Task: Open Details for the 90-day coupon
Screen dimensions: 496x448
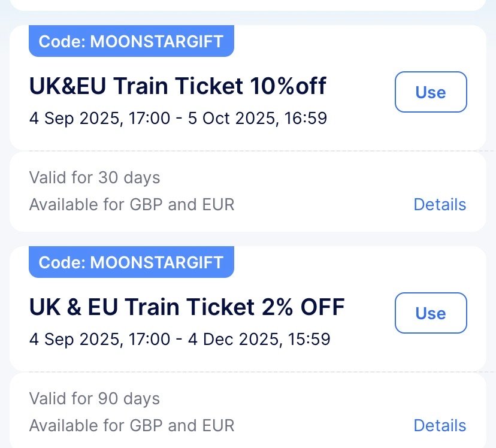Action: click(439, 426)
